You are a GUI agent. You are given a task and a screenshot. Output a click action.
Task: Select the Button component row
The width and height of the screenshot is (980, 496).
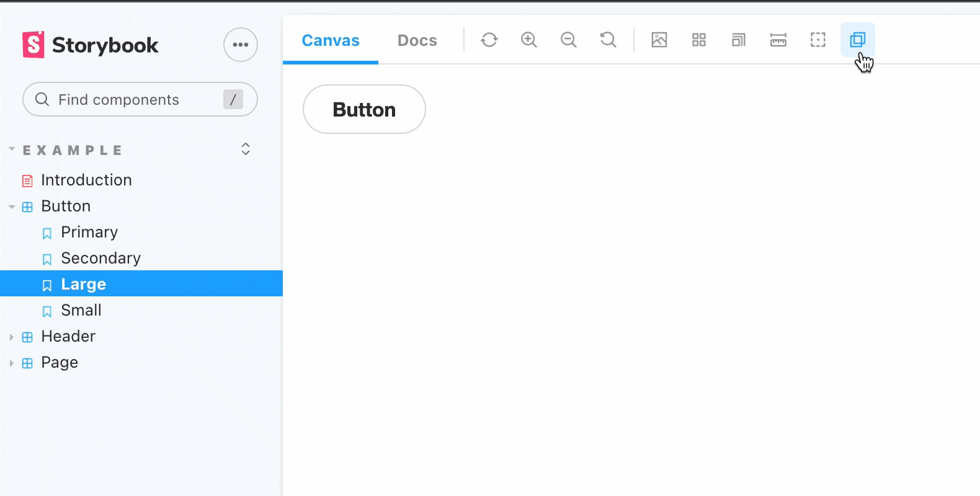[x=141, y=206]
